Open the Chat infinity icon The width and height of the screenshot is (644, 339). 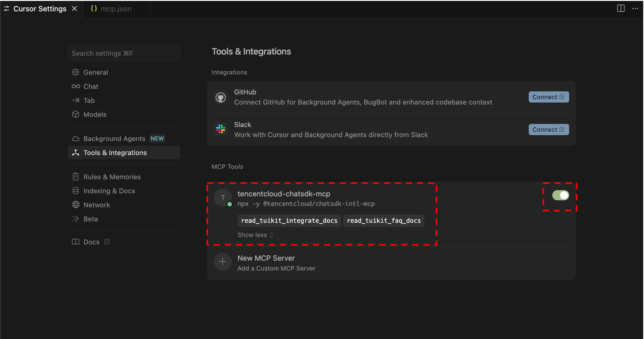click(75, 86)
